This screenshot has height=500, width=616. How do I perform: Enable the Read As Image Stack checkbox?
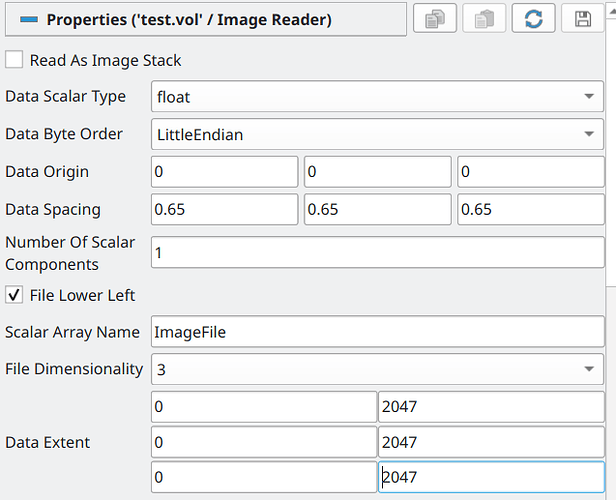(x=15, y=60)
